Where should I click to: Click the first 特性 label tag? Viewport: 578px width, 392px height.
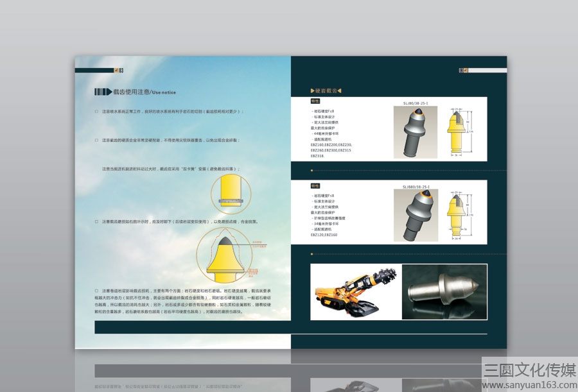315,101
